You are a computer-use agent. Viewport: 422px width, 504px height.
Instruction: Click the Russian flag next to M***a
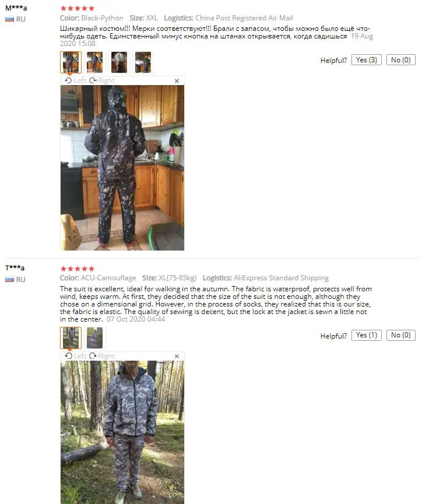pos(10,19)
